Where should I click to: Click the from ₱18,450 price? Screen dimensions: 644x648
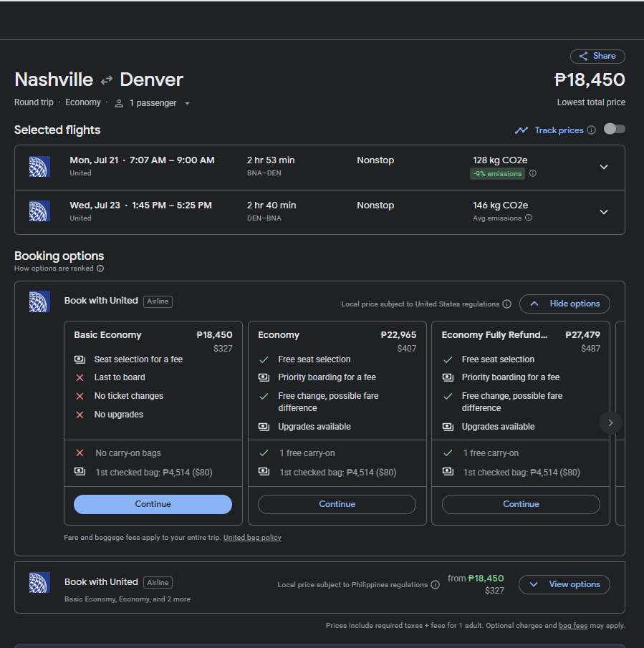476,579
